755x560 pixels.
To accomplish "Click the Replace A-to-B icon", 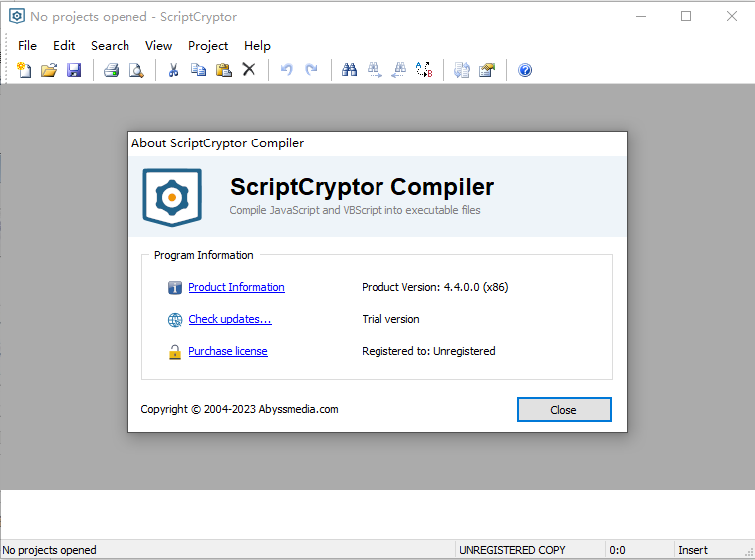I will (x=424, y=70).
